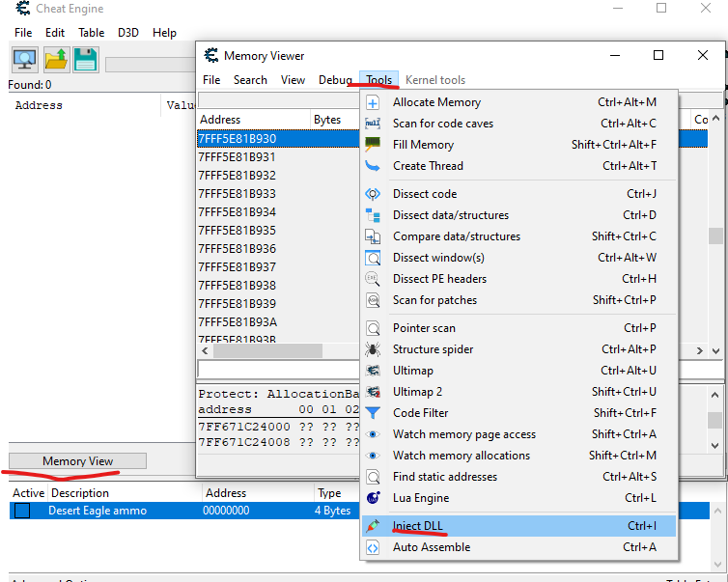728x582 pixels.
Task: Toggle the Desert Eagle ammo Active checkbox
Action: tap(22, 511)
